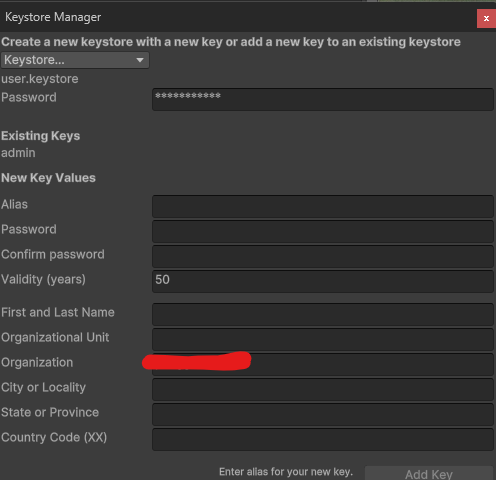Click the 'Keystore Manager' window title
The width and height of the screenshot is (496, 480).
pos(53,17)
